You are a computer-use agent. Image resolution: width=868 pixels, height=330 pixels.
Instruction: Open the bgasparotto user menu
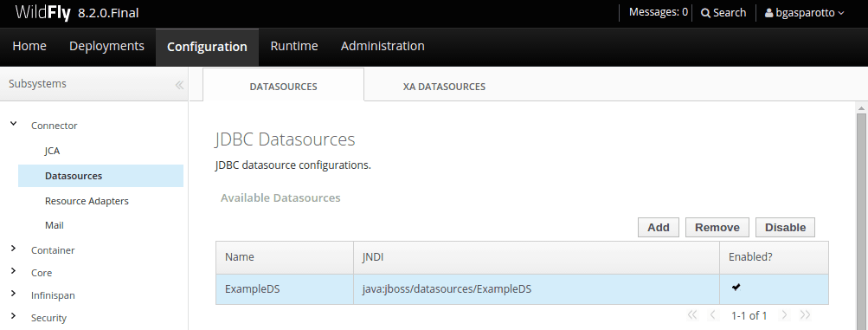[804, 13]
